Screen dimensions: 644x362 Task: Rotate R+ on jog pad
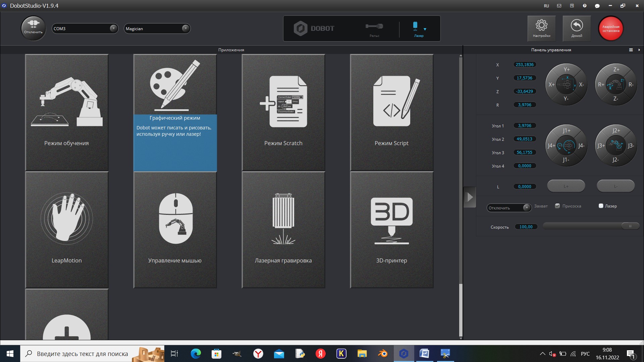coord(601,84)
